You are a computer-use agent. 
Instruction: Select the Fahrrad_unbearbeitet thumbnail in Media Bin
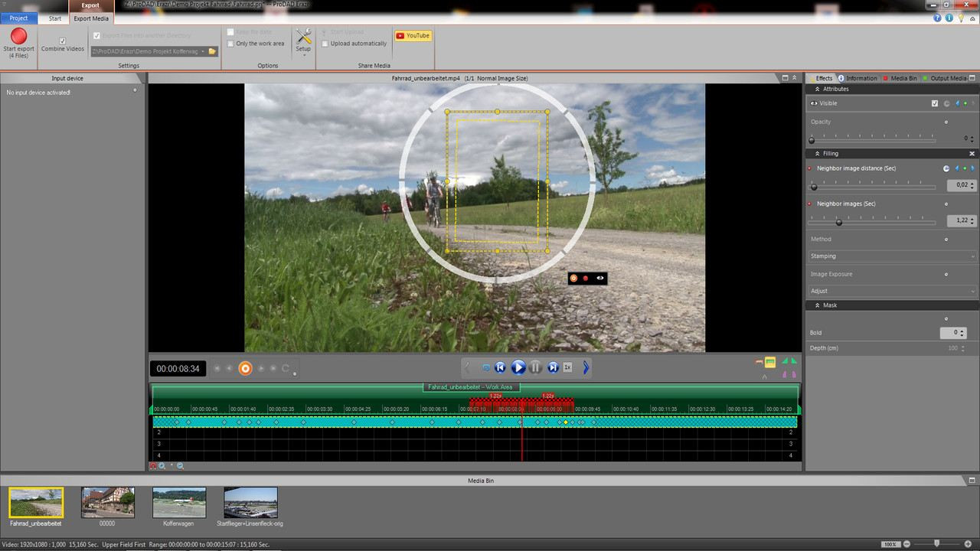click(36, 503)
